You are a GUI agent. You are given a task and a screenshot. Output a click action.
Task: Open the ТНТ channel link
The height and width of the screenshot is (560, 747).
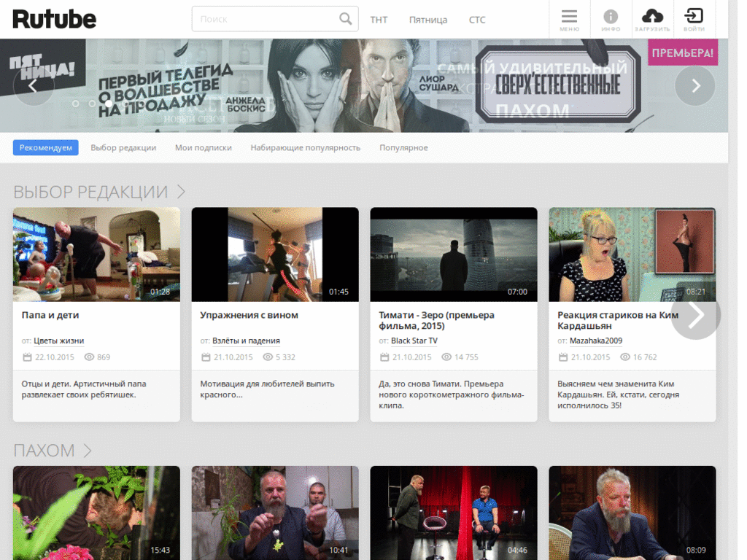pyautogui.click(x=379, y=20)
